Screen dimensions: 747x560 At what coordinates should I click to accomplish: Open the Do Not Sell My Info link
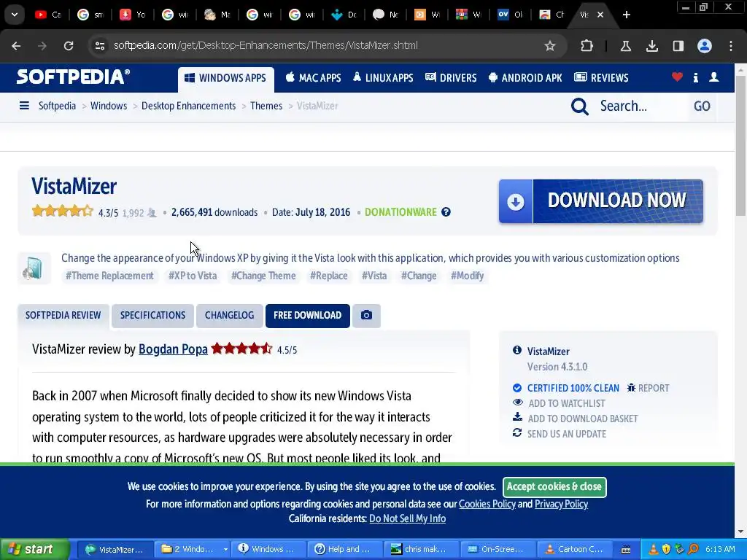coord(407,518)
